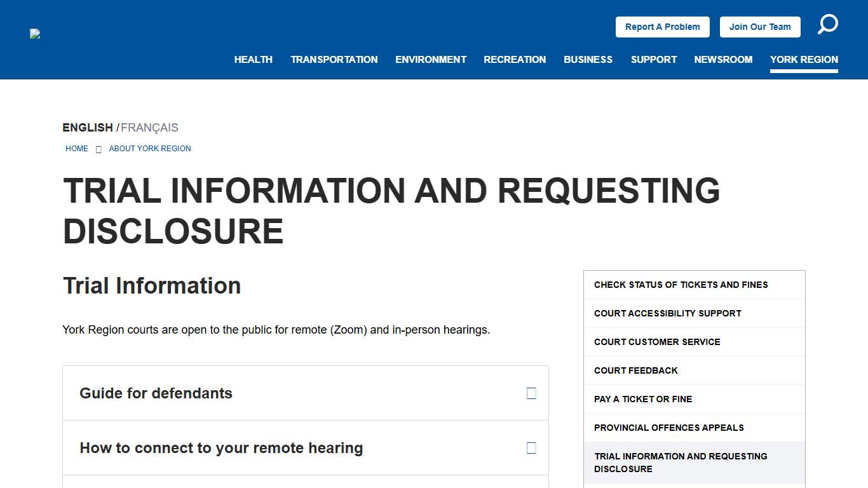The width and height of the screenshot is (868, 488).
Task: Open the ENVIRONMENT section
Action: point(431,59)
